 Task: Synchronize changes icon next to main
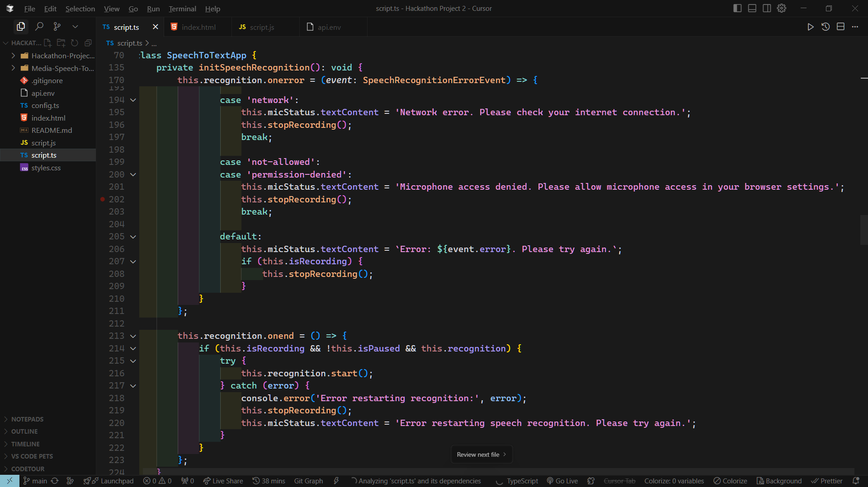click(55, 481)
